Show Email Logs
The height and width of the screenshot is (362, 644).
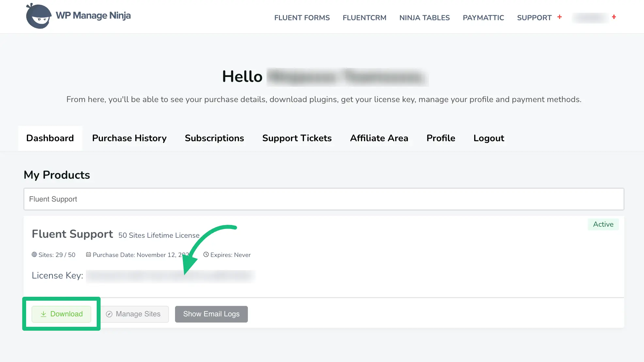coord(211,314)
